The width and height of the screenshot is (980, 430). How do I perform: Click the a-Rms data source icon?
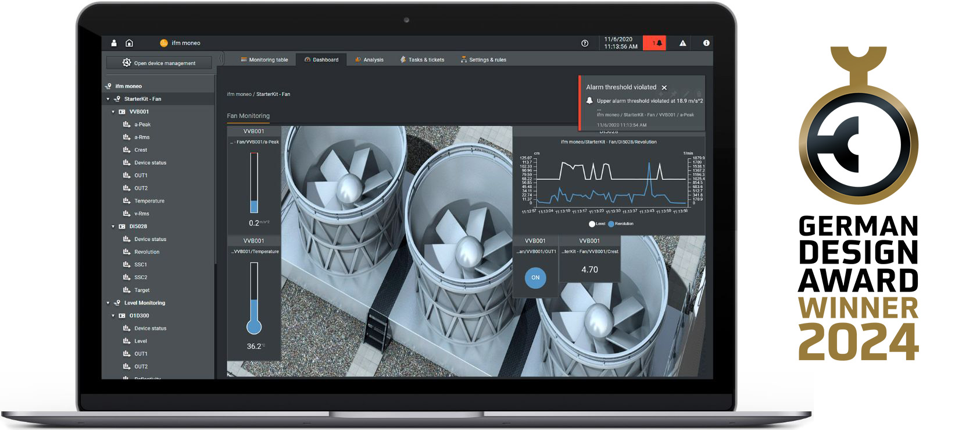point(127,137)
